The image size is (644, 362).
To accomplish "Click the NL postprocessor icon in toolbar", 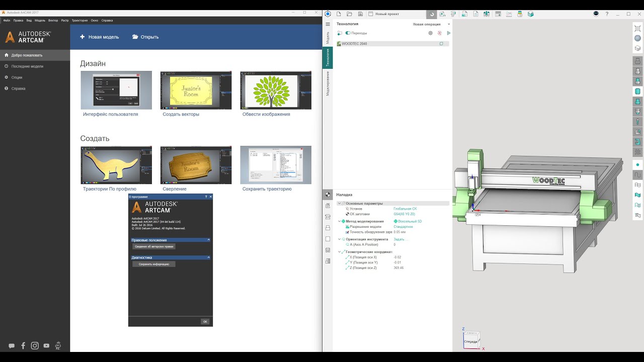I will [x=464, y=14].
